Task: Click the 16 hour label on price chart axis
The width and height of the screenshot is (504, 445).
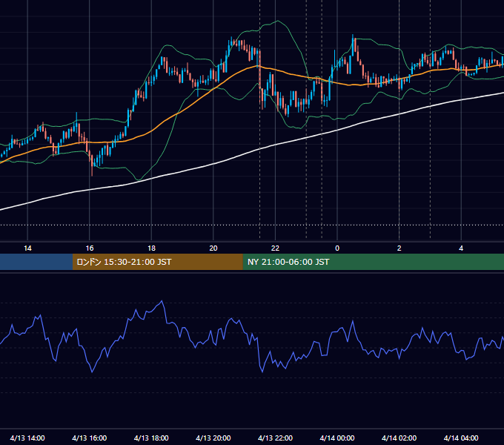Action: tap(90, 248)
